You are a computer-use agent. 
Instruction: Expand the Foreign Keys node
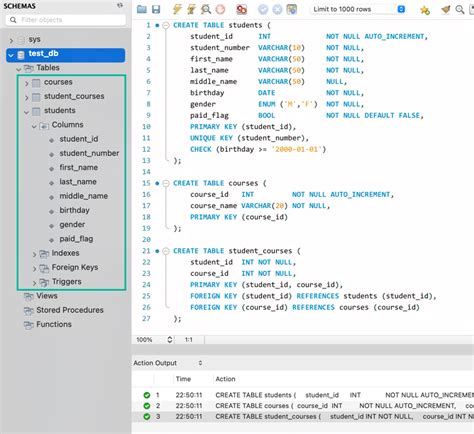tap(34, 269)
